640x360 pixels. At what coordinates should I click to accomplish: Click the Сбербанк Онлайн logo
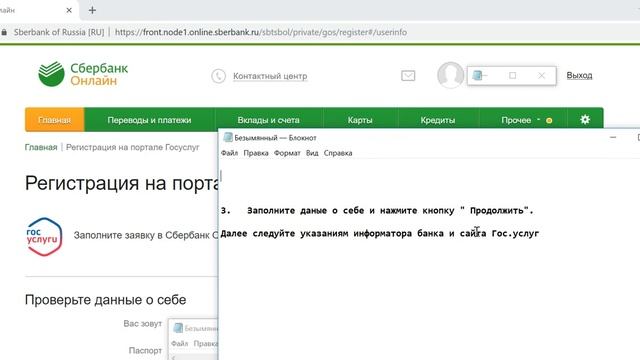(x=83, y=74)
